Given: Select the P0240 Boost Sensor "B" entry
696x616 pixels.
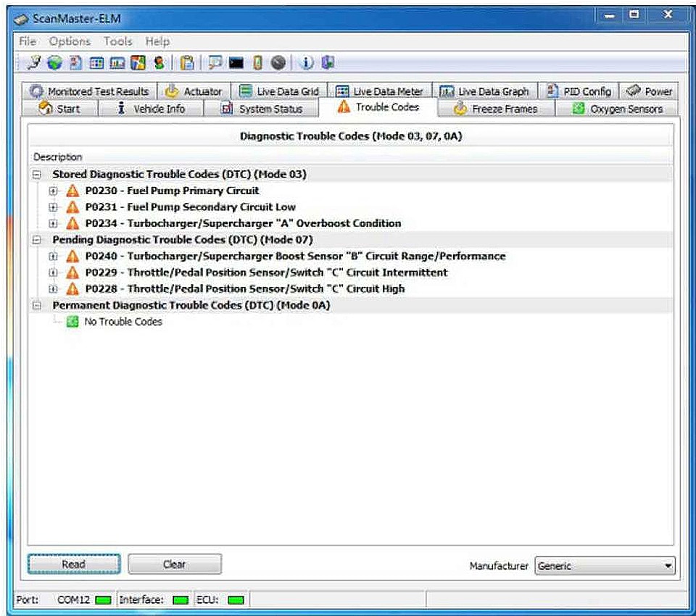Looking at the screenshot, I should [x=295, y=257].
